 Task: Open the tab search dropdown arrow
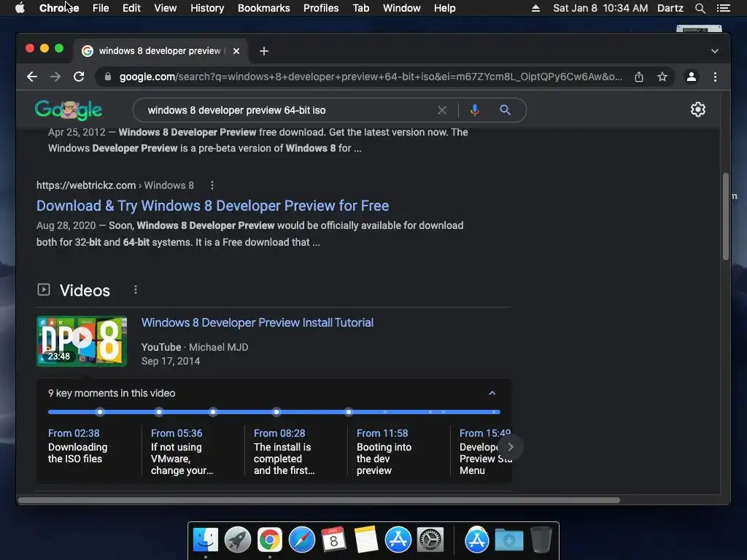(x=715, y=51)
